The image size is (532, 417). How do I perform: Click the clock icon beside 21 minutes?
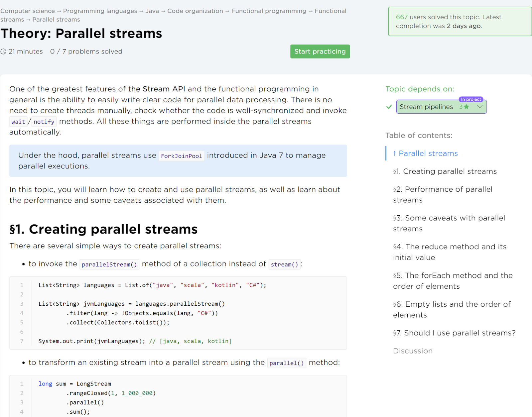click(3, 52)
